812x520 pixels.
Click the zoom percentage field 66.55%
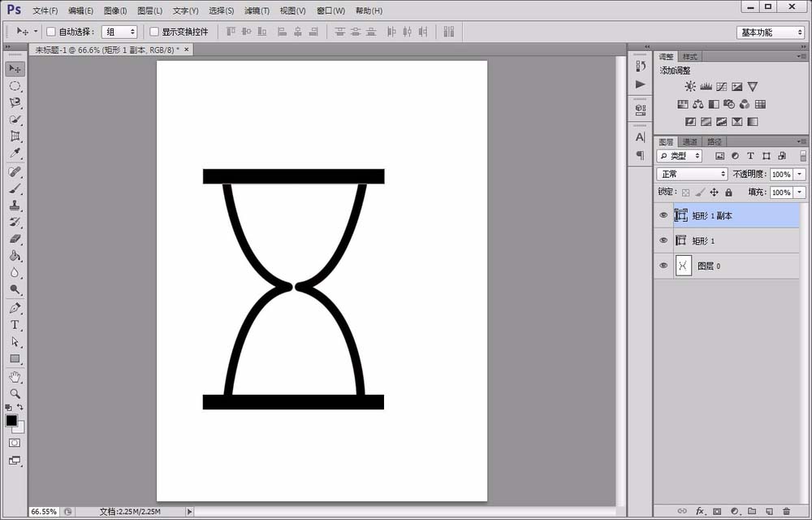[44, 512]
